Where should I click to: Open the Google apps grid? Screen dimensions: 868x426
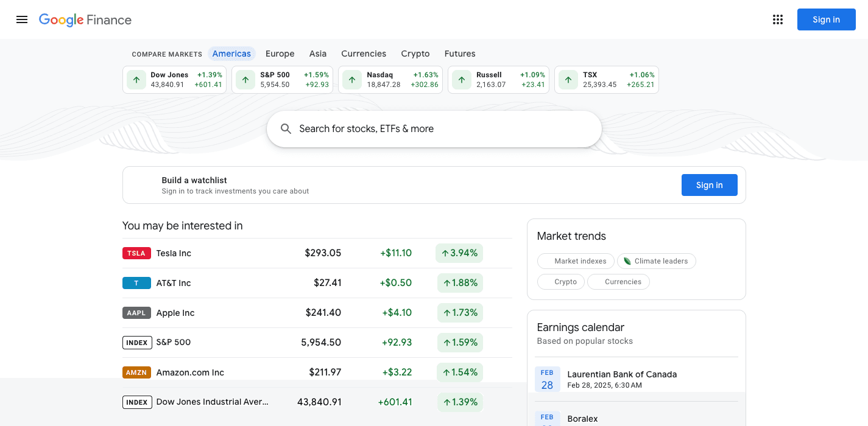click(778, 19)
